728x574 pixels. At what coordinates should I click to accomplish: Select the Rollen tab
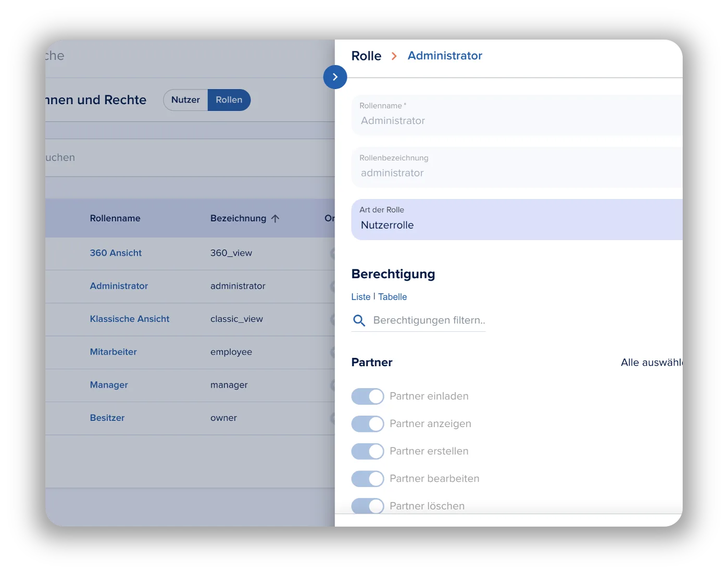point(229,100)
